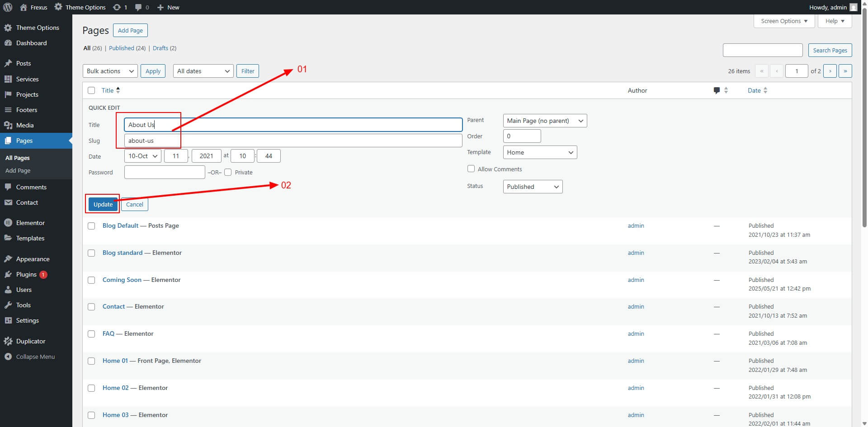Click the Update button
Image resolution: width=868 pixels, height=427 pixels.
tap(103, 204)
